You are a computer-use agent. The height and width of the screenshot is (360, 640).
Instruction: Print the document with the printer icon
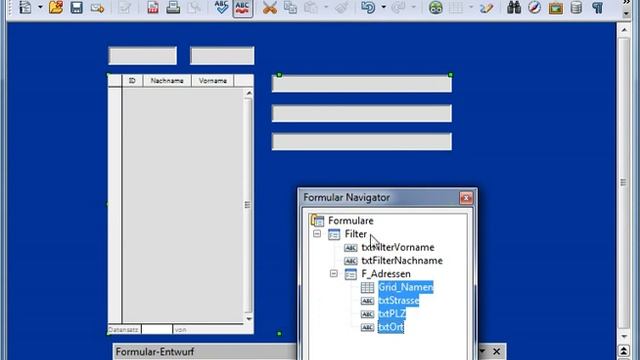point(173,7)
